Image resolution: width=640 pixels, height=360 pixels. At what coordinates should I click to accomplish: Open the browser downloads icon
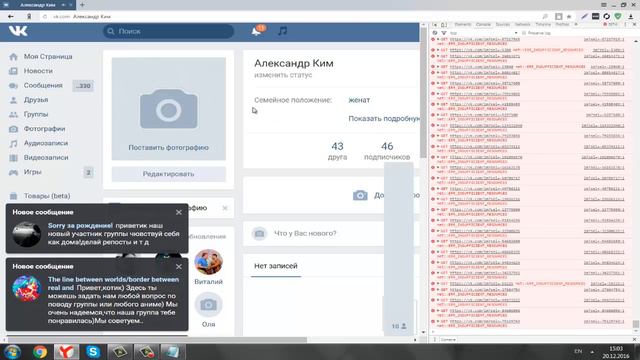click(631, 17)
